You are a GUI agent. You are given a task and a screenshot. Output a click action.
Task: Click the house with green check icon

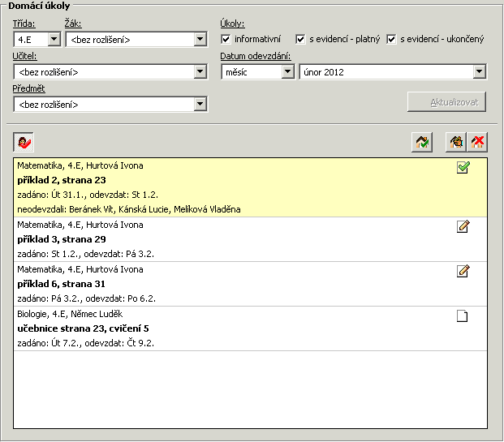[x=422, y=142]
